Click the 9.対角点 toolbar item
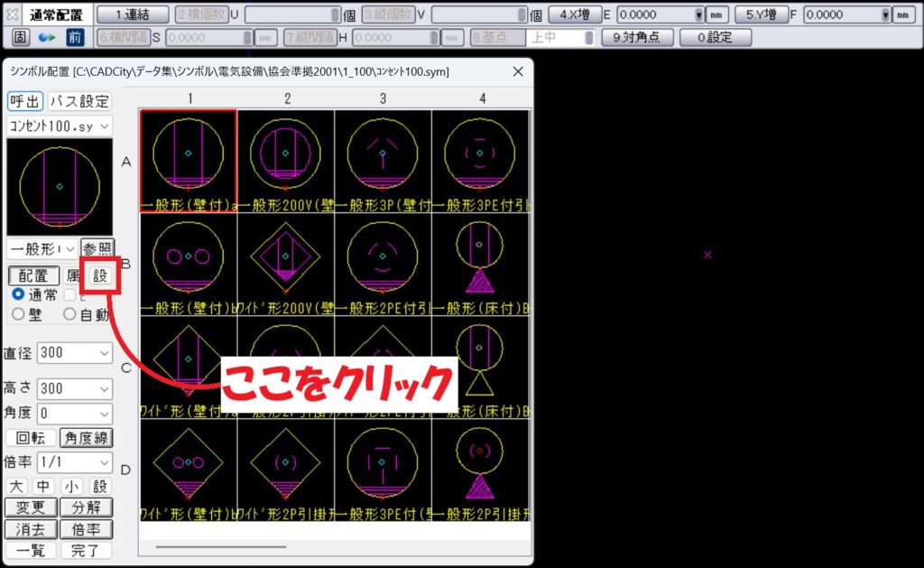Viewport: 924px width, 568px height. click(637, 37)
